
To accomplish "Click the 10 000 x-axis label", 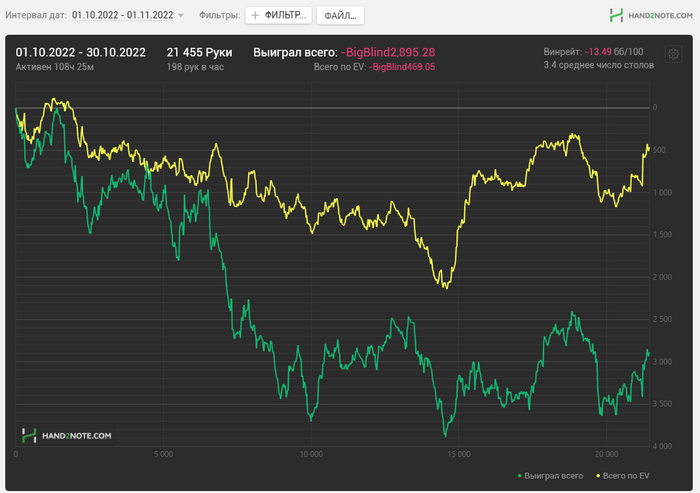I will [311, 454].
